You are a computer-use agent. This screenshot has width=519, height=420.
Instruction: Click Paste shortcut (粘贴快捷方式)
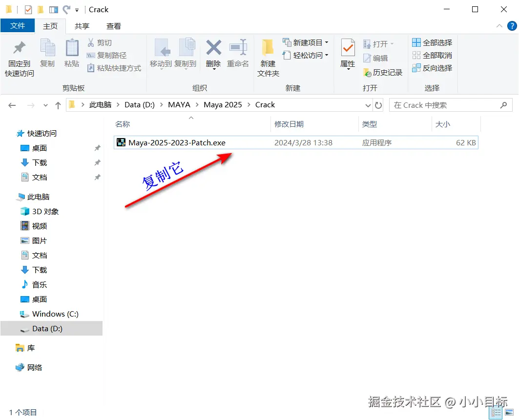point(114,68)
